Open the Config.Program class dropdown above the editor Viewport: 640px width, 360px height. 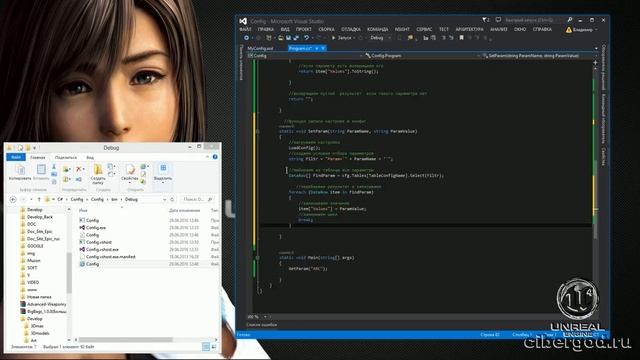422,56
